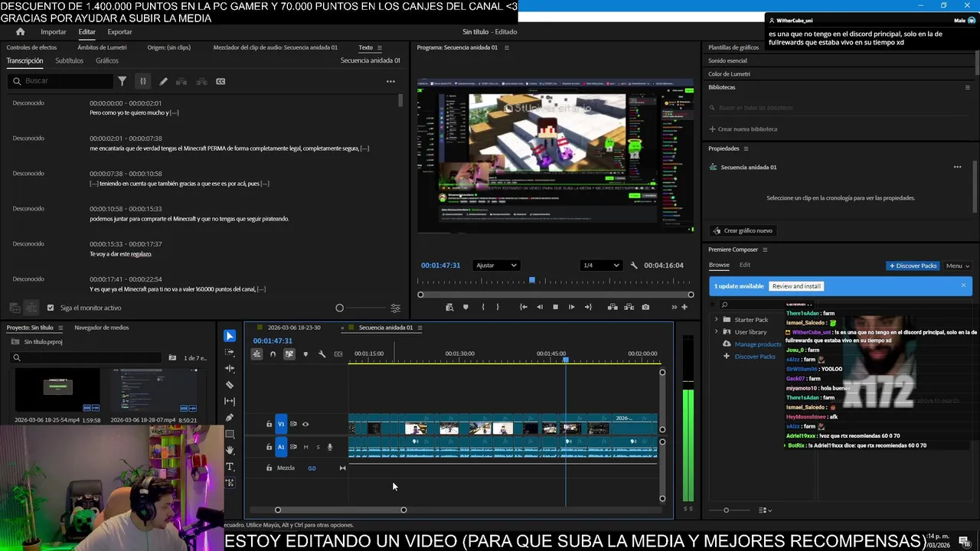Toggle insert sequences as nests button
Image resolution: width=980 pixels, height=551 pixels.
pyautogui.click(x=256, y=354)
